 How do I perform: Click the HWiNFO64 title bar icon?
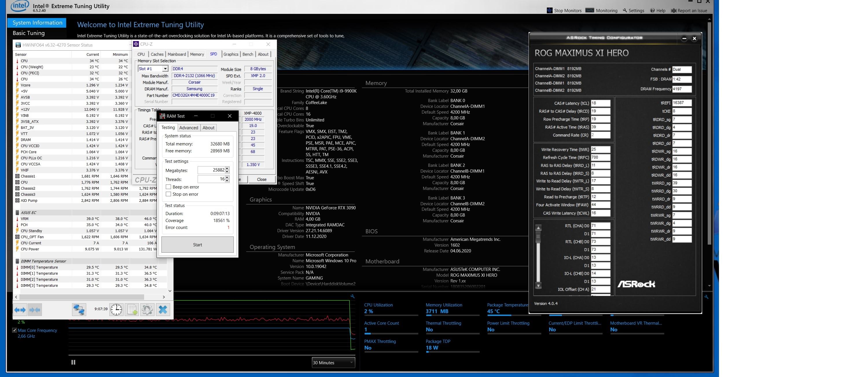pyautogui.click(x=18, y=45)
